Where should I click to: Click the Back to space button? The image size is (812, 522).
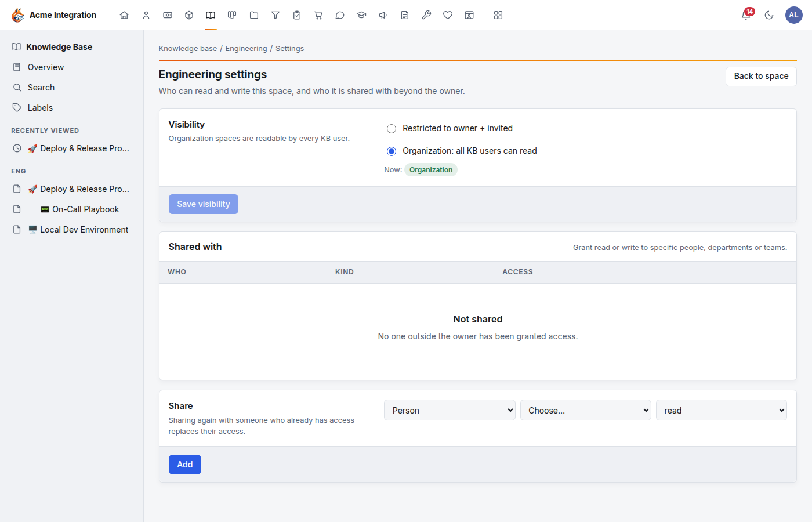tap(761, 76)
